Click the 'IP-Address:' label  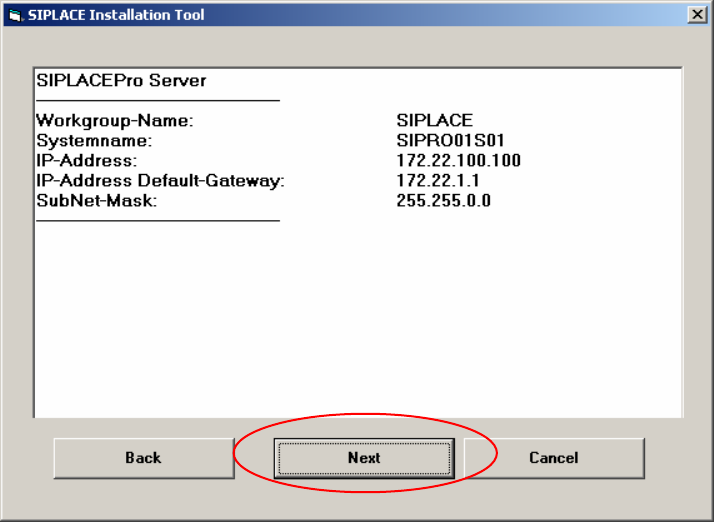tap(87, 161)
